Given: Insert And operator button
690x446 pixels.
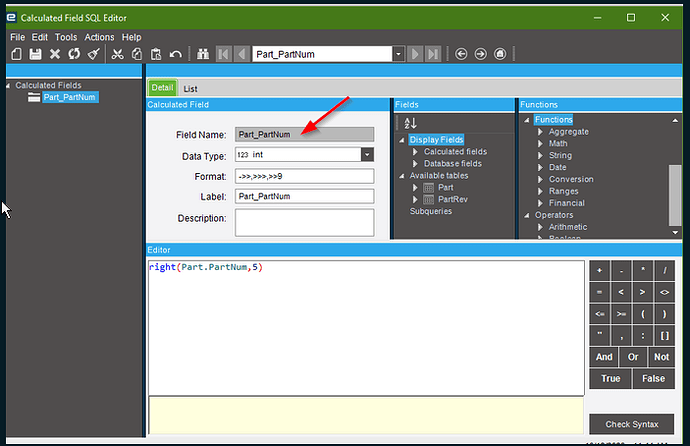Looking at the screenshot, I should (604, 357).
